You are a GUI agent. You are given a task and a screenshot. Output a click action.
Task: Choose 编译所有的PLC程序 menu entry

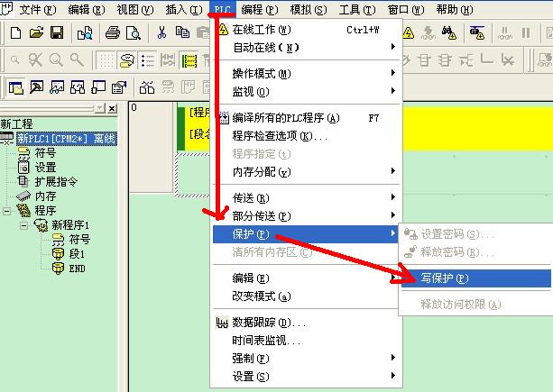[x=285, y=118]
